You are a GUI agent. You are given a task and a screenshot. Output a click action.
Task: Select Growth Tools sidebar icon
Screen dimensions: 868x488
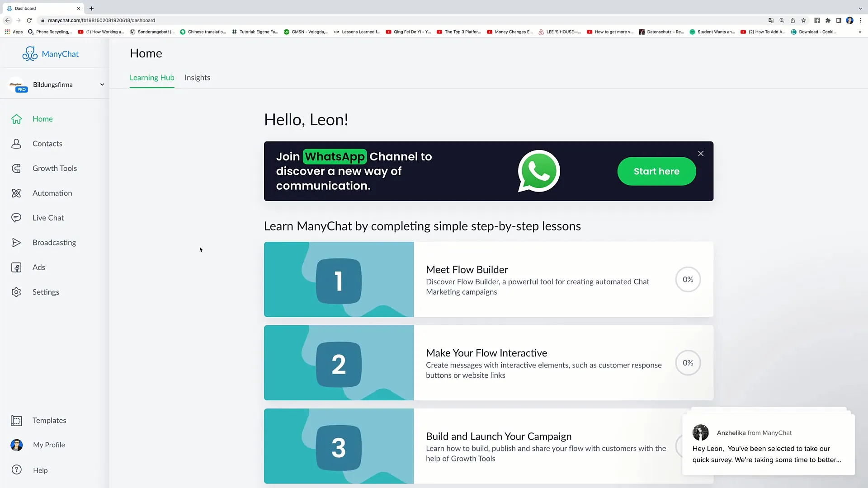16,168
